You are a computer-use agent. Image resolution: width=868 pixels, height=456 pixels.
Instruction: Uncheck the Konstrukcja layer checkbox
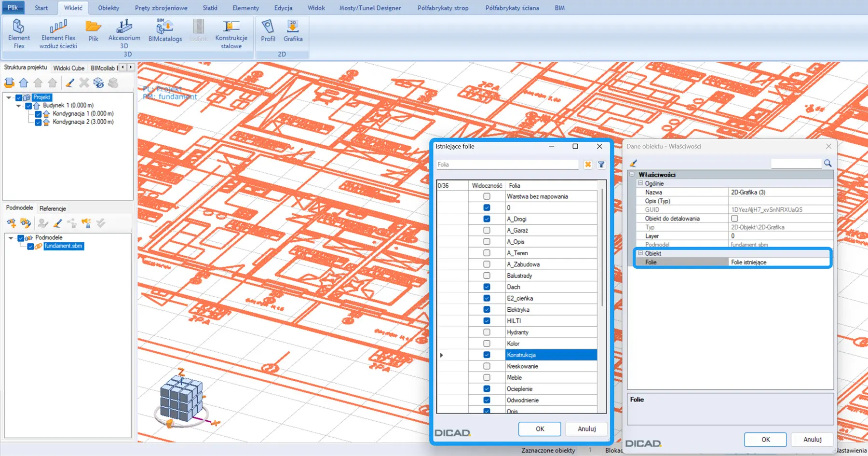coord(487,355)
